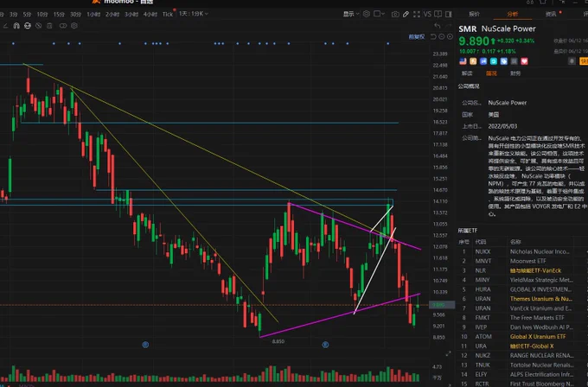Switch chart to 3小时 interval
The image size is (588, 387).
(x=131, y=14)
